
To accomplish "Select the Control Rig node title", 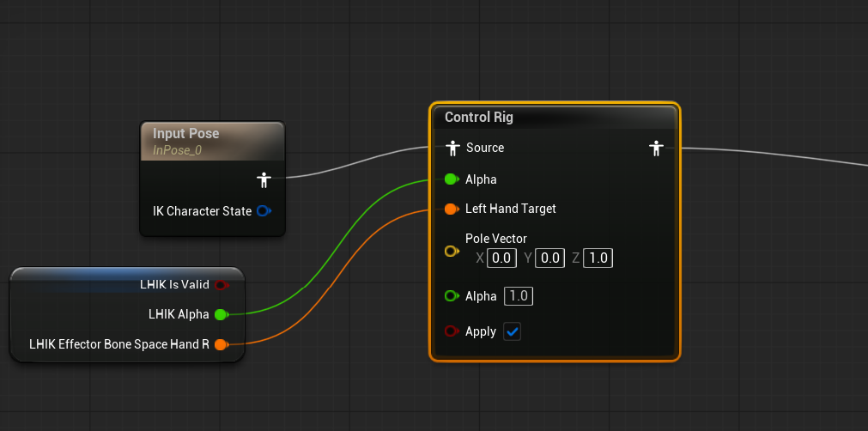I will [x=479, y=118].
